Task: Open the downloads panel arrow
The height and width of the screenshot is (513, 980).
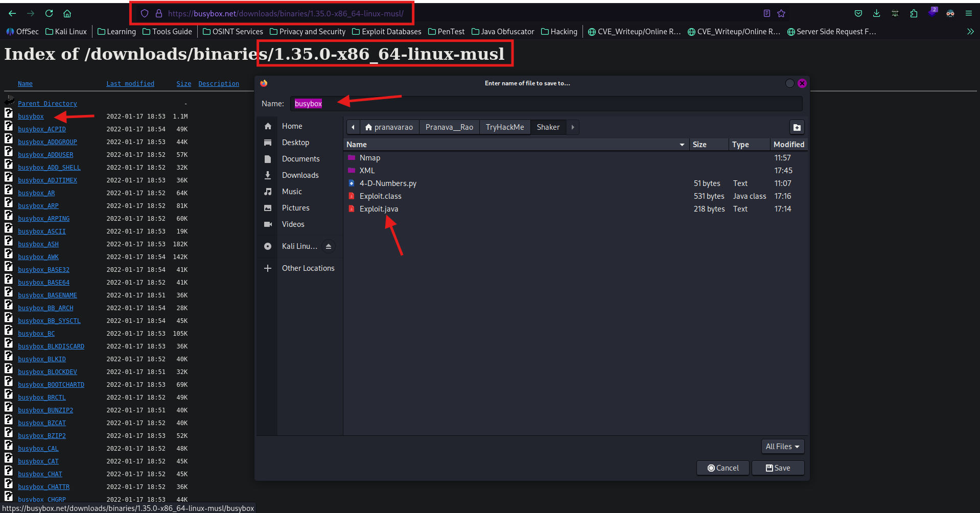Action: pos(877,13)
